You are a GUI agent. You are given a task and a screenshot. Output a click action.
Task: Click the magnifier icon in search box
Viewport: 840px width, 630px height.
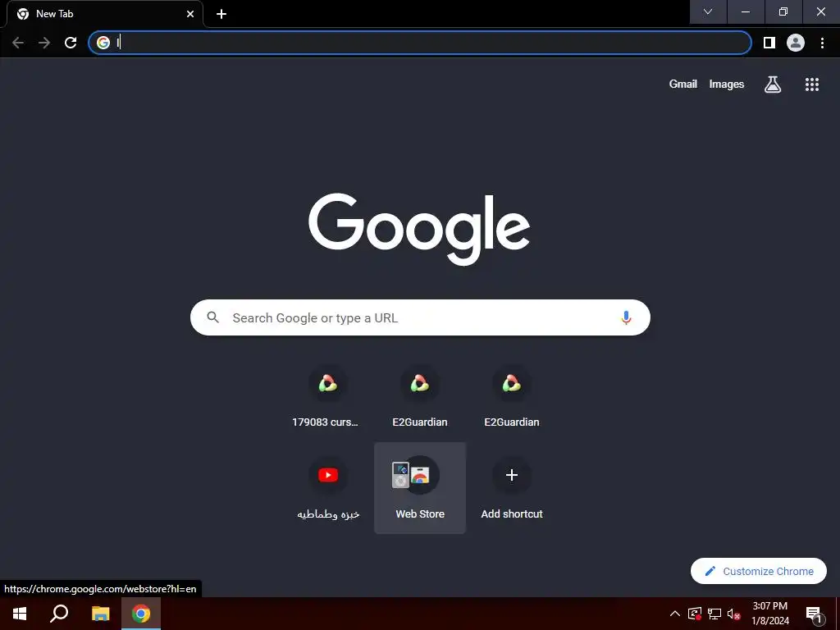point(213,317)
